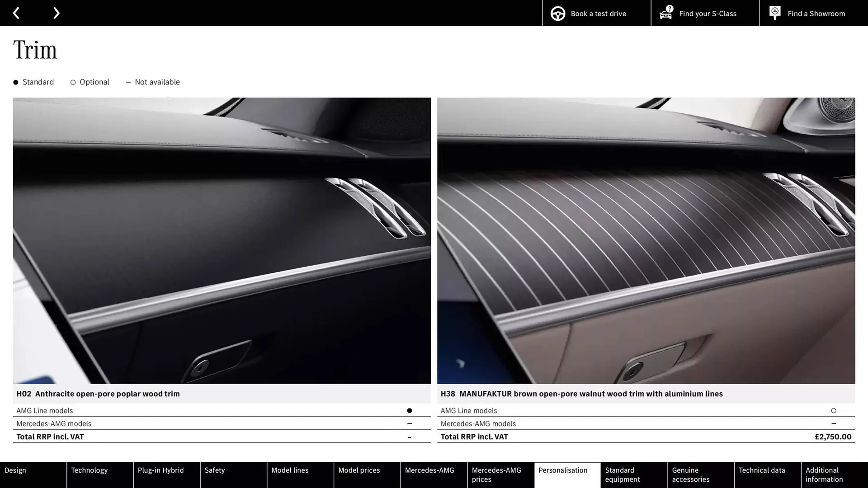Viewport: 868px width, 488px height.
Task: Advance to next page via right arrow
Action: pos(56,13)
